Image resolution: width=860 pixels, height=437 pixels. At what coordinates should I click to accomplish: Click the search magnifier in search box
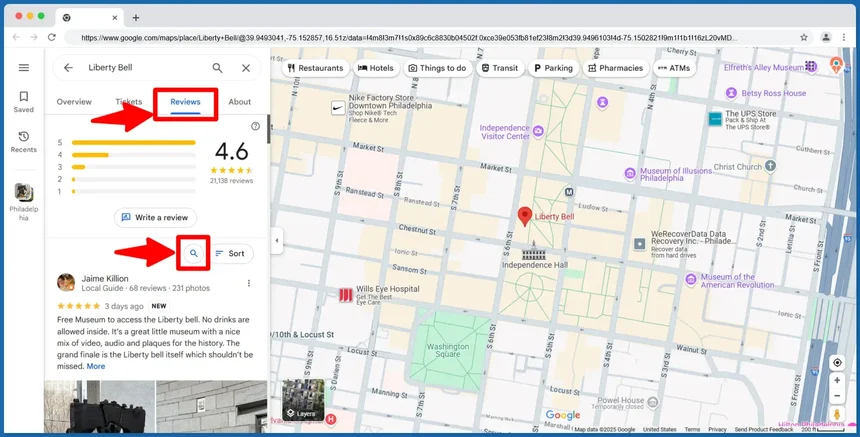(x=218, y=67)
